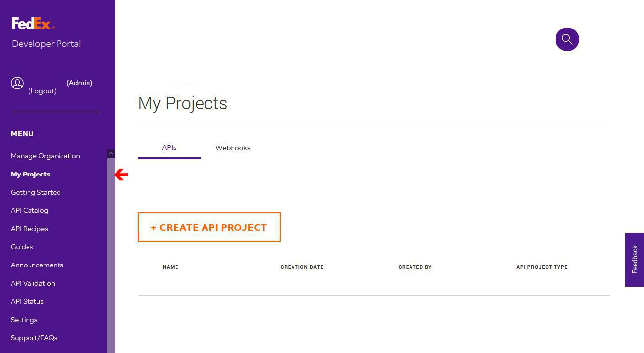This screenshot has width=644, height=353.
Task: Open API Recipes from sidebar
Action: point(29,229)
